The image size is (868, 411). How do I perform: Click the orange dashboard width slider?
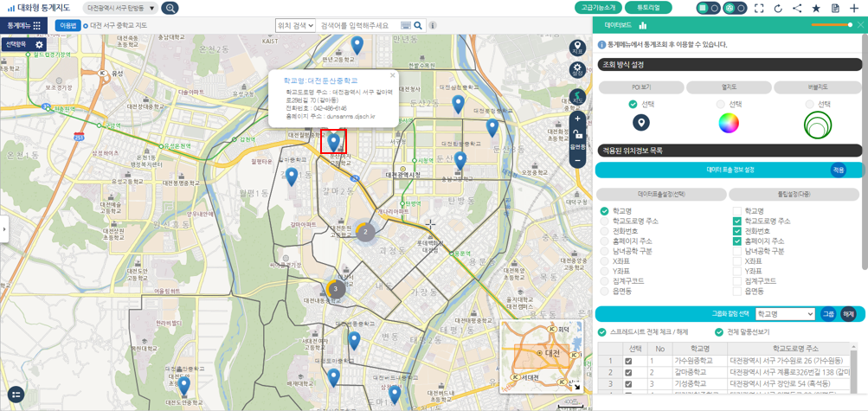[832, 25]
